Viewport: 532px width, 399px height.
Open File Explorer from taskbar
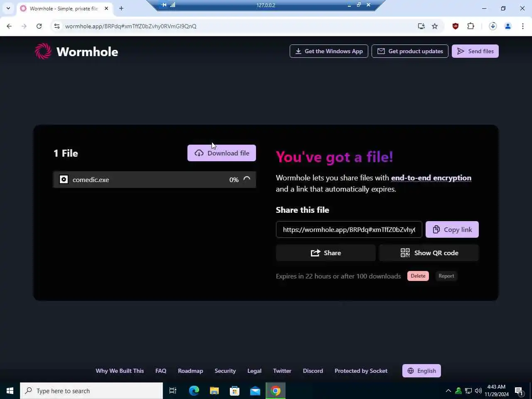(x=214, y=391)
